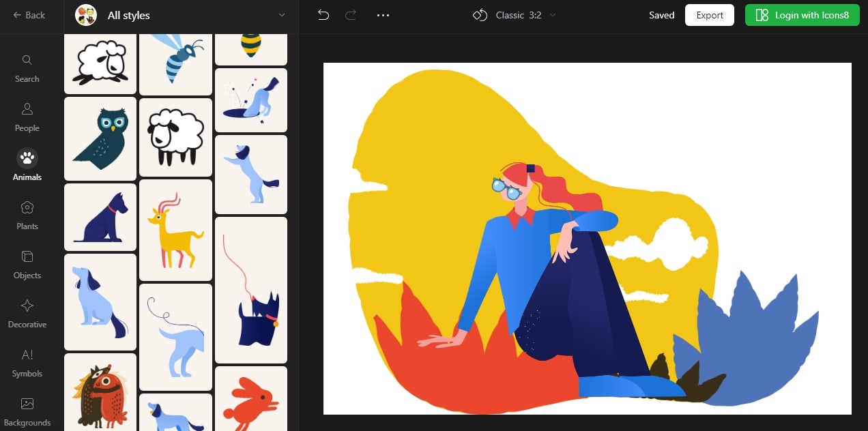This screenshot has height=431, width=868.
Task: Go Back from the editor
Action: pos(29,14)
